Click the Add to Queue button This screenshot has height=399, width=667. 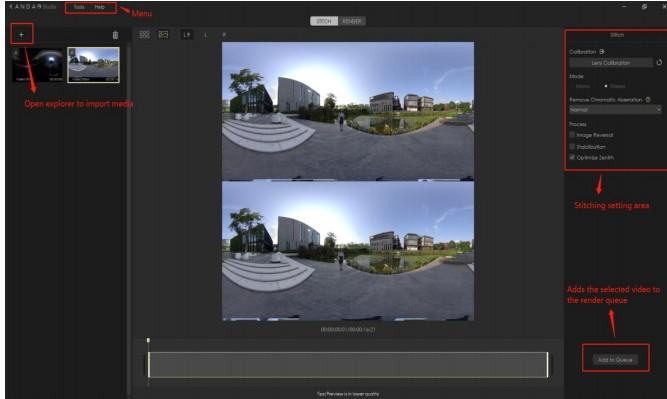click(615, 360)
